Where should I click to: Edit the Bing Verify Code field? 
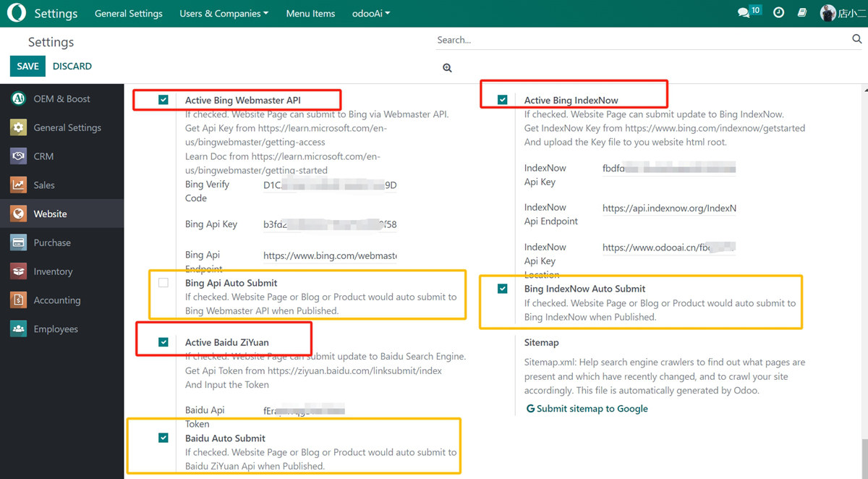[x=330, y=185]
